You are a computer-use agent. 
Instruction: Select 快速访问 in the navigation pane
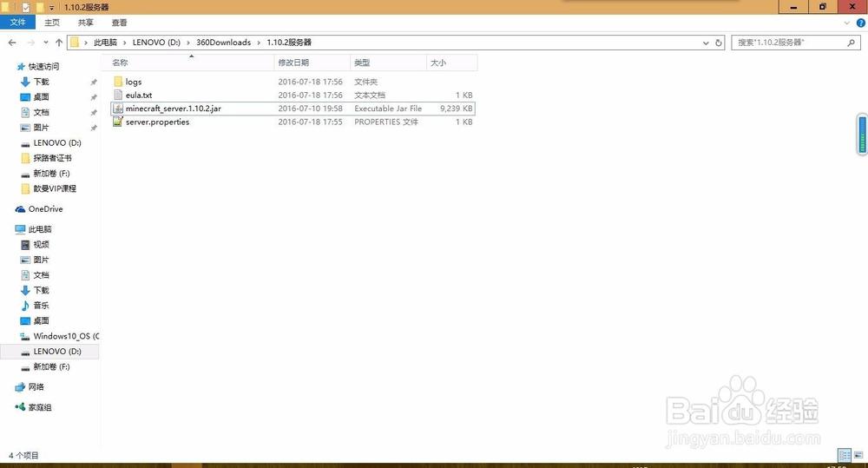[43, 67]
